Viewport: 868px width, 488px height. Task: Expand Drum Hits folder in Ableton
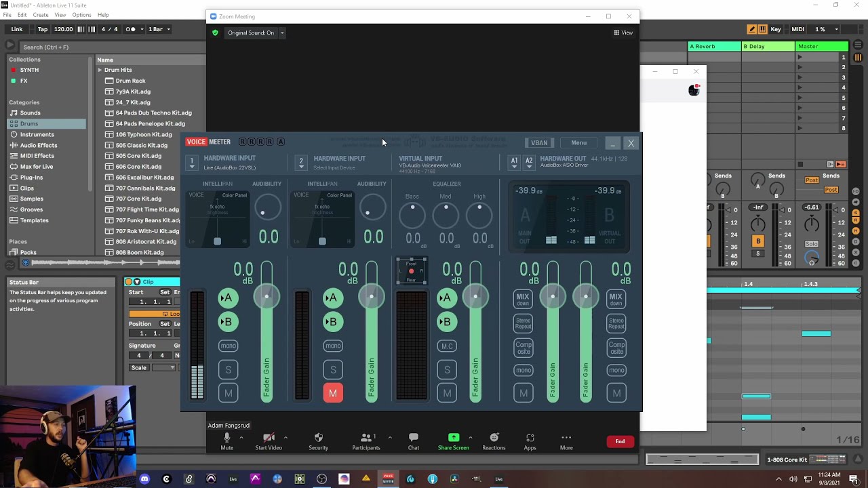point(100,70)
